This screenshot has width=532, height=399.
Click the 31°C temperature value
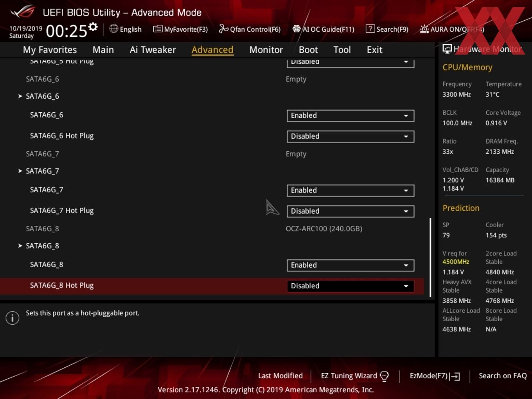[492, 95]
